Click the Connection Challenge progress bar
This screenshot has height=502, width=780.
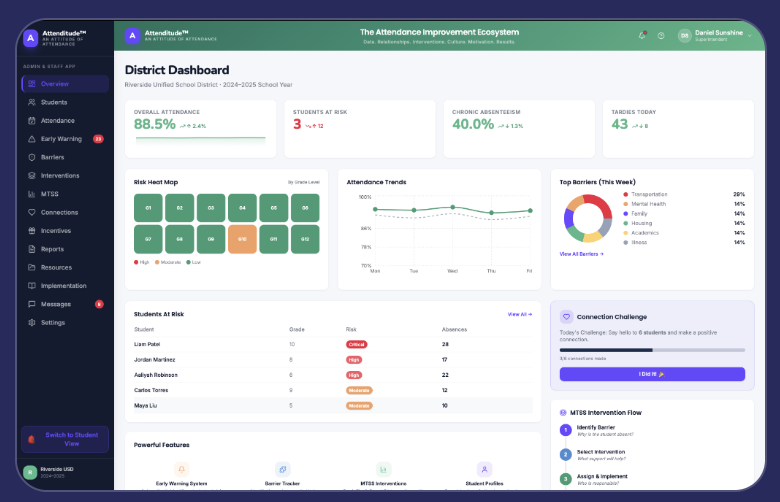click(652, 350)
